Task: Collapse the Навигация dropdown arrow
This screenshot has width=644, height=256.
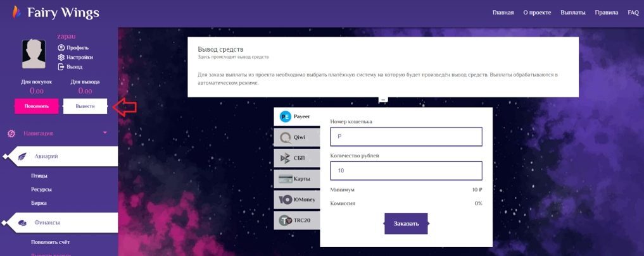Action: [105, 133]
